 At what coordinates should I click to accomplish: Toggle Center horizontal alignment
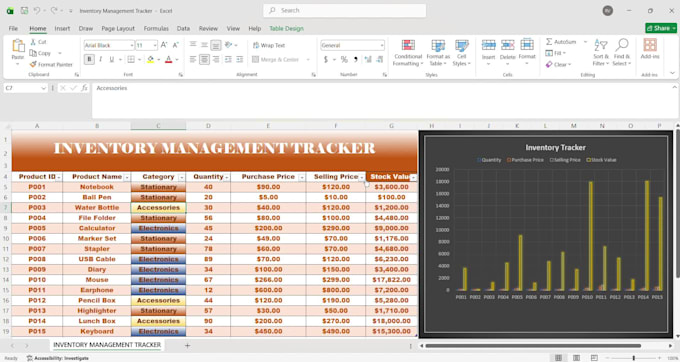click(204, 59)
